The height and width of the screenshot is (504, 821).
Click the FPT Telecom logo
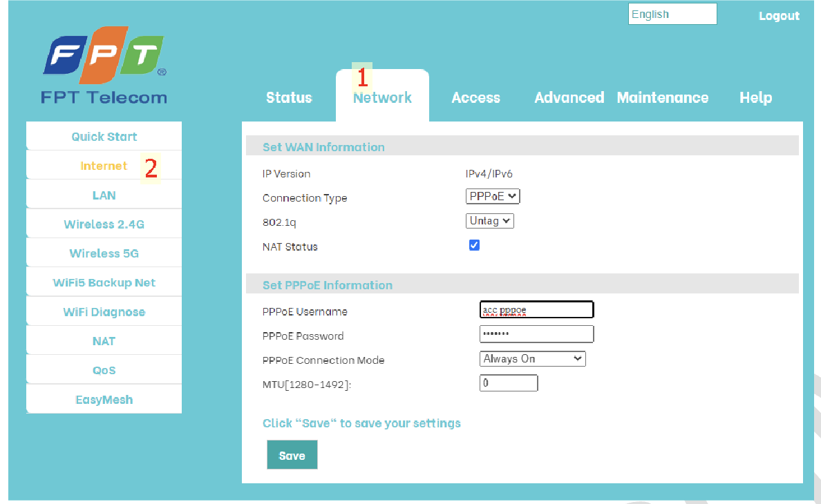(104, 66)
